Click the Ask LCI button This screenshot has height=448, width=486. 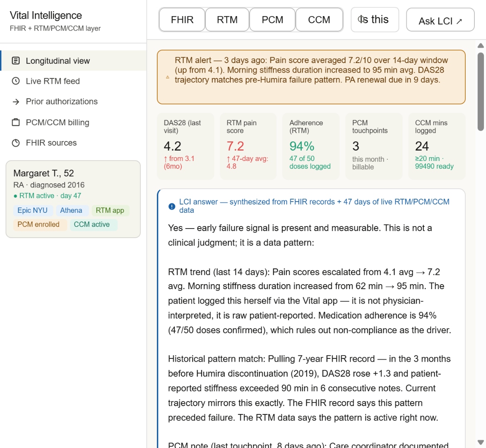[x=440, y=20]
